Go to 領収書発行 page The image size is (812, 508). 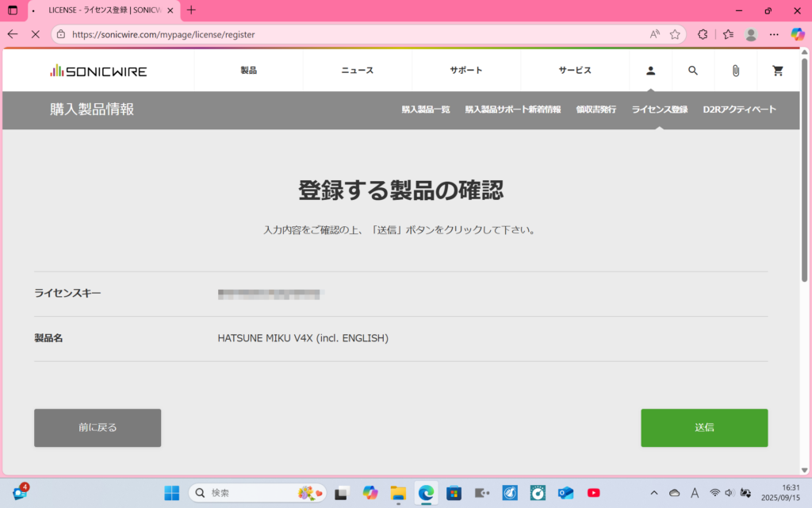coord(596,110)
